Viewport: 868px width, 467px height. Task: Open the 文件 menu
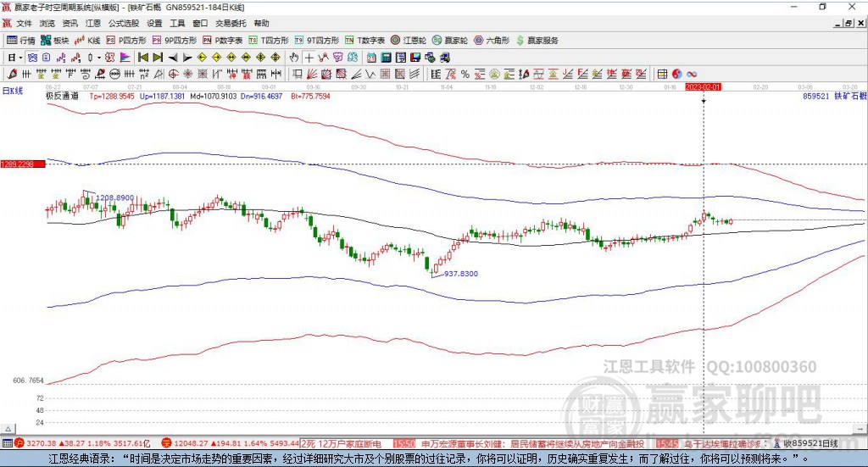[24, 23]
